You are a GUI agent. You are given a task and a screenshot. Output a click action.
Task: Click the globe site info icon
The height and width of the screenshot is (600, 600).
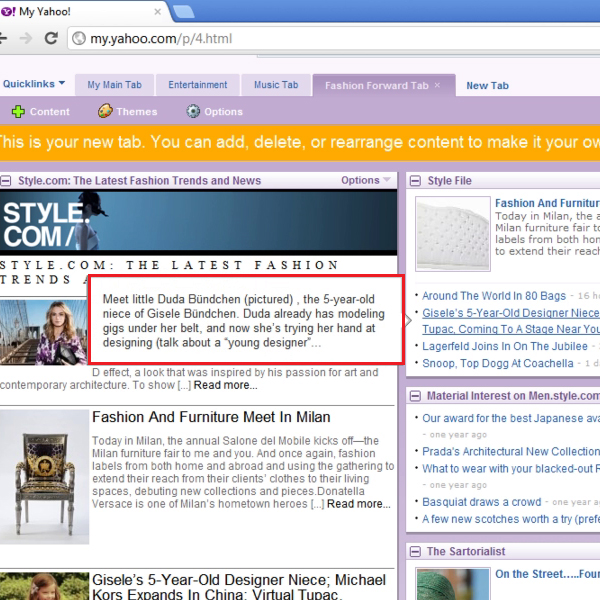pyautogui.click(x=79, y=38)
